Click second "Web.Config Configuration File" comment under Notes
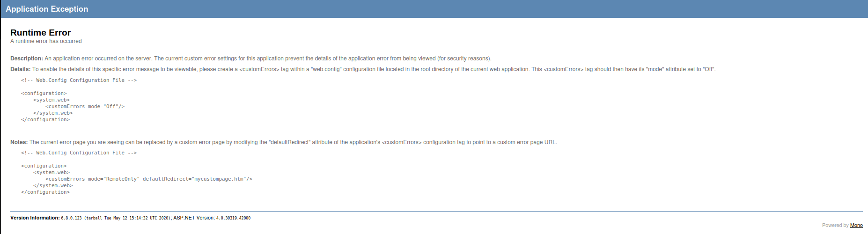Image resolution: width=868 pixels, height=234 pixels. tap(79, 153)
